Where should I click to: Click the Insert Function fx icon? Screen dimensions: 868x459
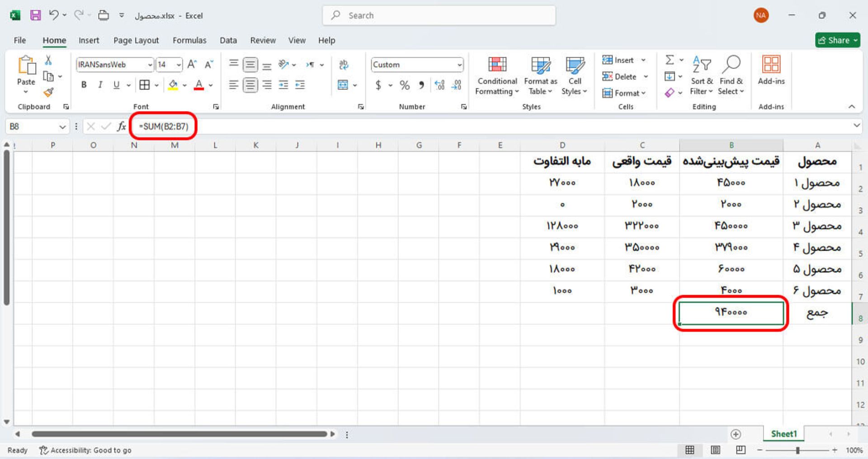pos(121,126)
